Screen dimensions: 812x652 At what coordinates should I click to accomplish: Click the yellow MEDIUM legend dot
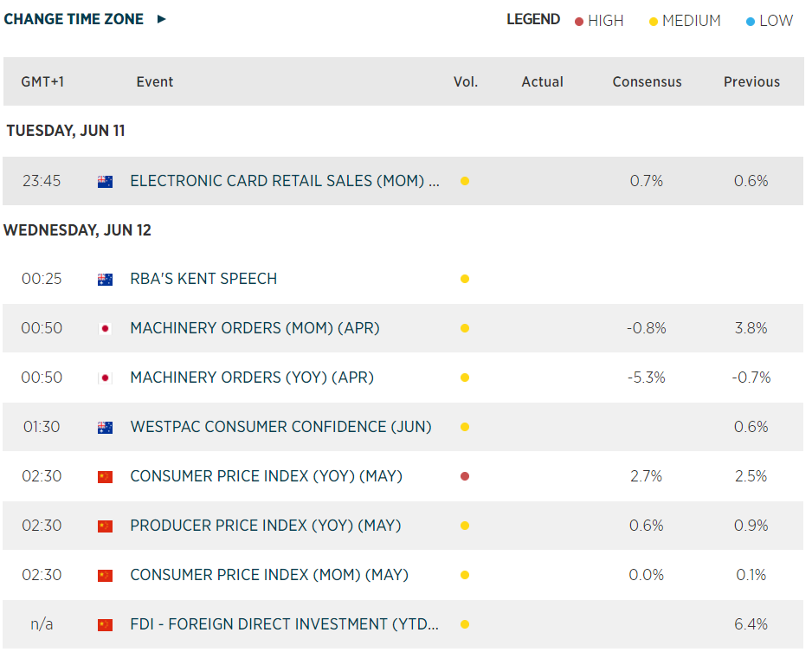pos(654,22)
